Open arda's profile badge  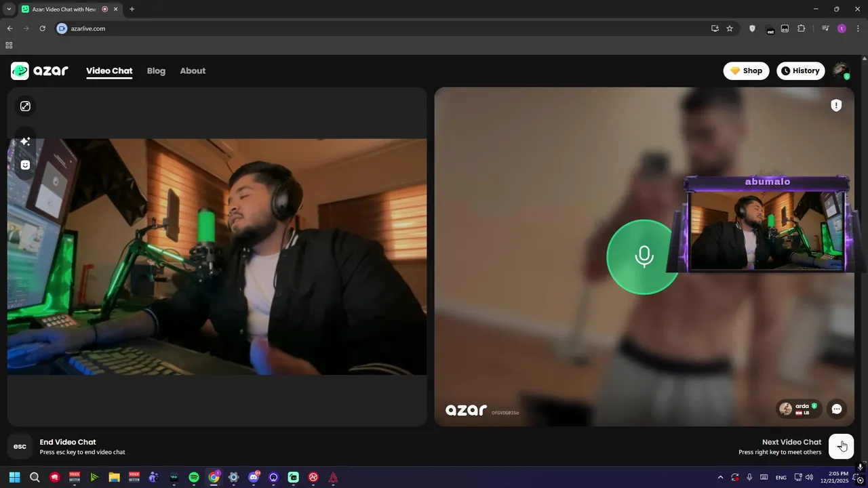click(800, 409)
